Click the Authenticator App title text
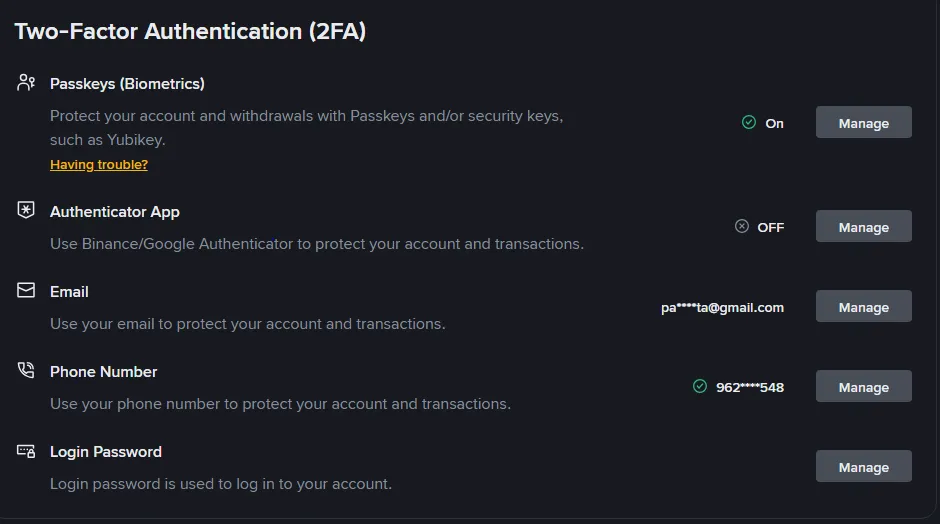Screen dimensions: 940x524 tap(115, 212)
